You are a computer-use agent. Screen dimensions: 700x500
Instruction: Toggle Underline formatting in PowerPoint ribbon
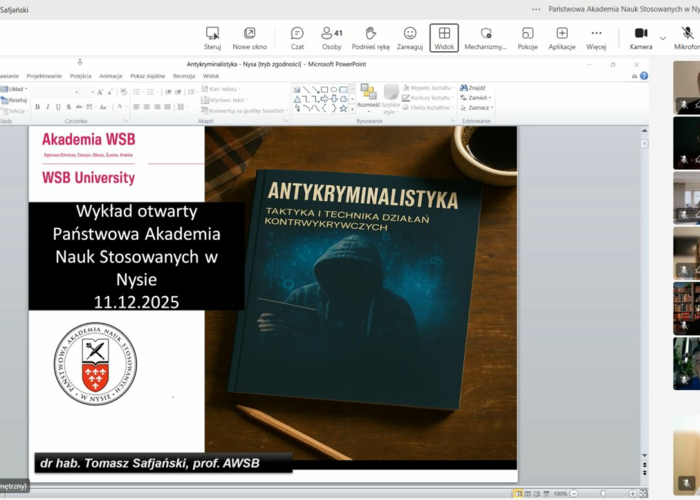tap(58, 107)
